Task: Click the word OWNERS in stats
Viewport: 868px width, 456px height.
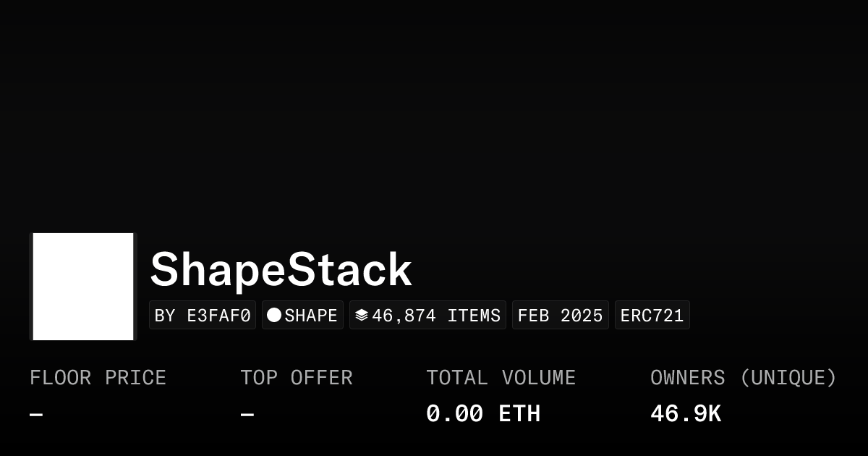Action: click(x=687, y=378)
